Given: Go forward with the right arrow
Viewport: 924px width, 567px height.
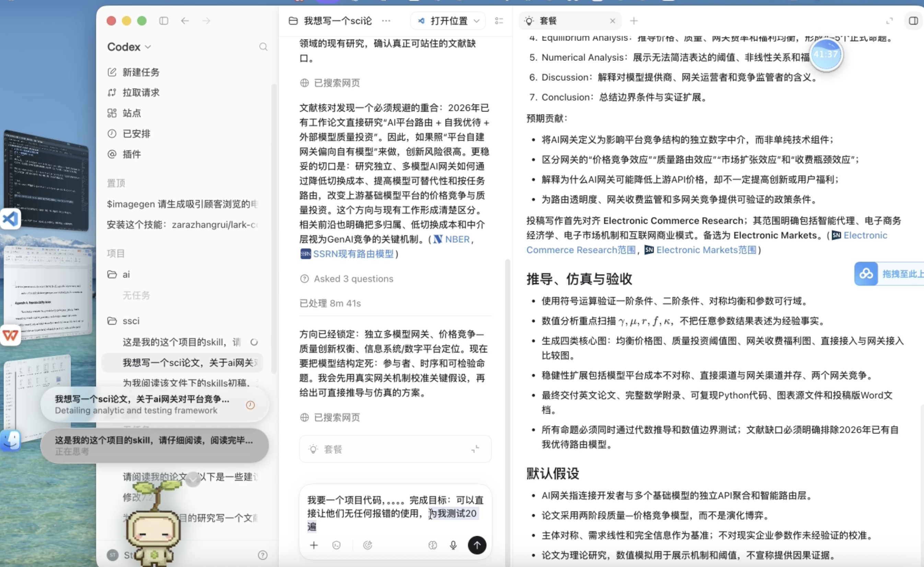Looking at the screenshot, I should 206,21.
